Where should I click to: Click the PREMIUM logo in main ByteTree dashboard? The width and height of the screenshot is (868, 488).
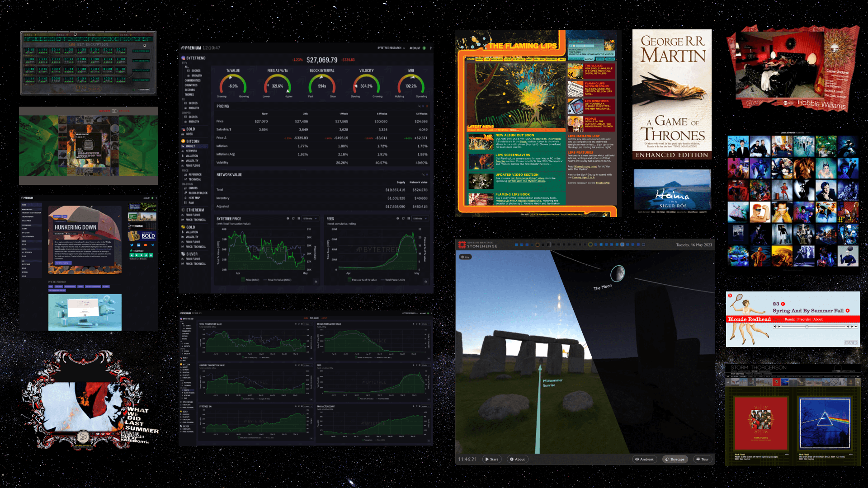point(191,48)
